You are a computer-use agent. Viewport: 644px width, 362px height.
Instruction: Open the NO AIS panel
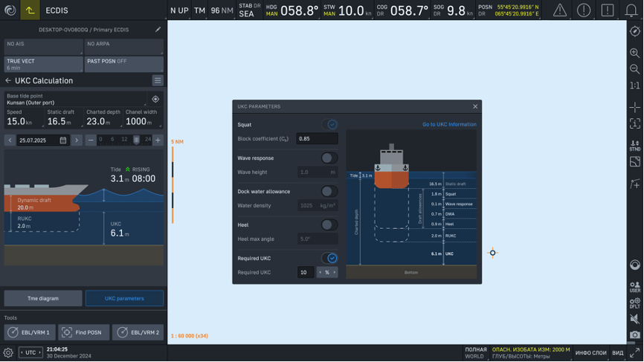point(43,47)
